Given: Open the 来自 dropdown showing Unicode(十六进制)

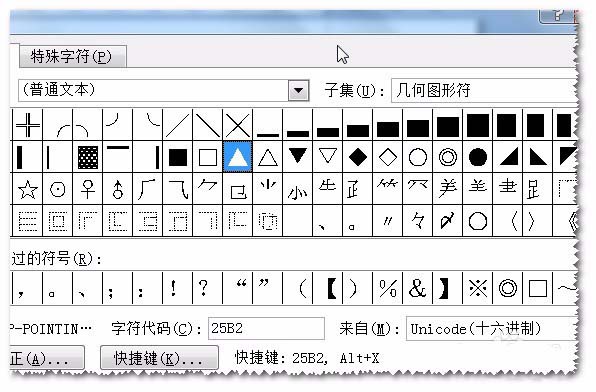Looking at the screenshot, I should point(492,329).
